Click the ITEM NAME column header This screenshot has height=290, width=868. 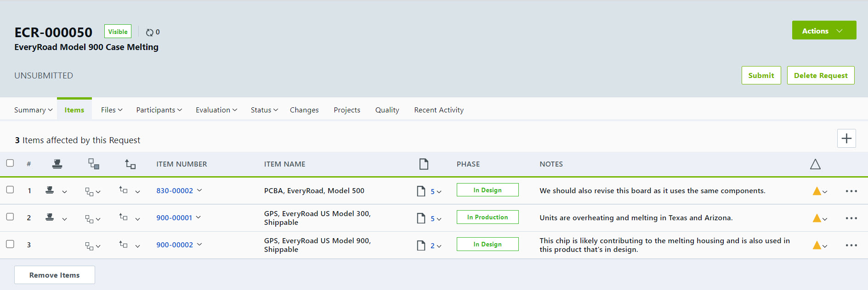(x=284, y=164)
